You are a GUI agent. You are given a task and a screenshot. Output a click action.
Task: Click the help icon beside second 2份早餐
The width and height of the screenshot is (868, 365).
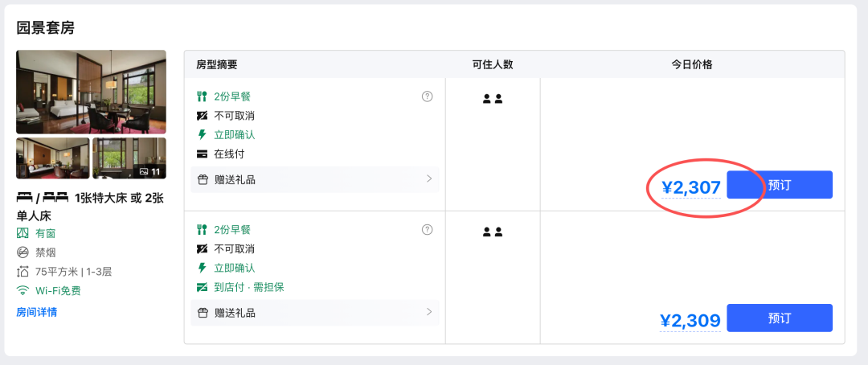click(x=427, y=230)
